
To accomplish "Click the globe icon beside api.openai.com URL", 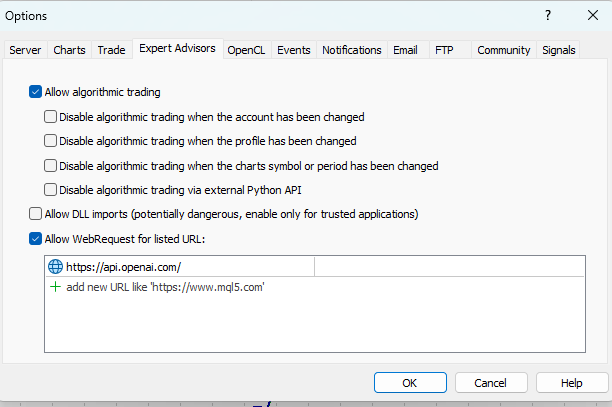I will (56, 266).
